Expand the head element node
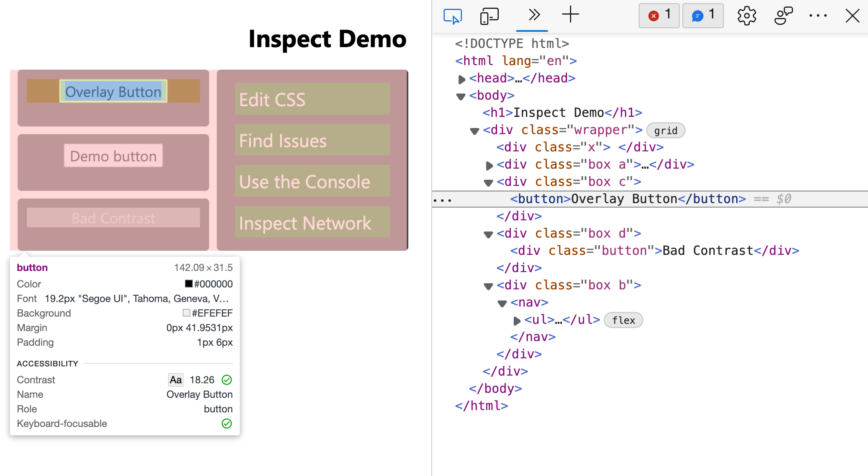Screen dimensions: 868x476 tap(462, 79)
